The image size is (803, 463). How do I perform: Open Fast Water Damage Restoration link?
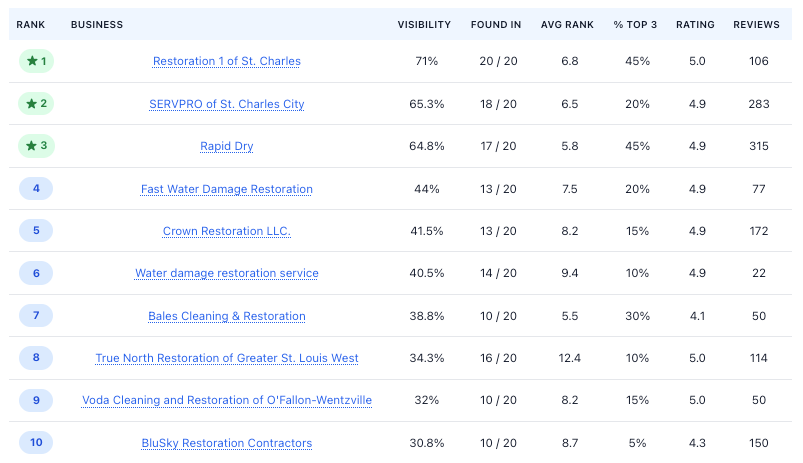227,189
